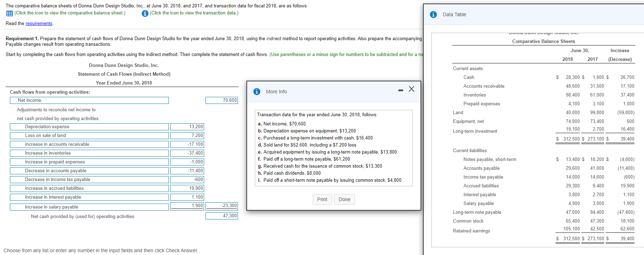Edit the total adjustments field -23,300

click(x=222, y=206)
